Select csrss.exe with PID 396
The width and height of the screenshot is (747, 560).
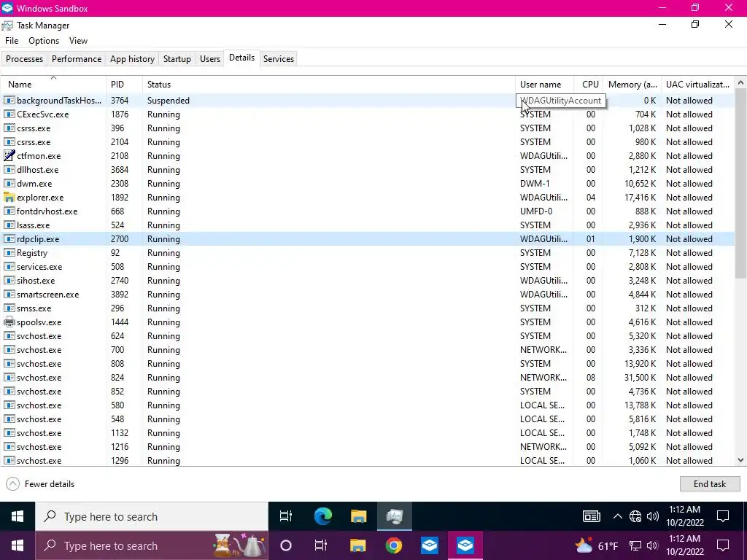368,128
